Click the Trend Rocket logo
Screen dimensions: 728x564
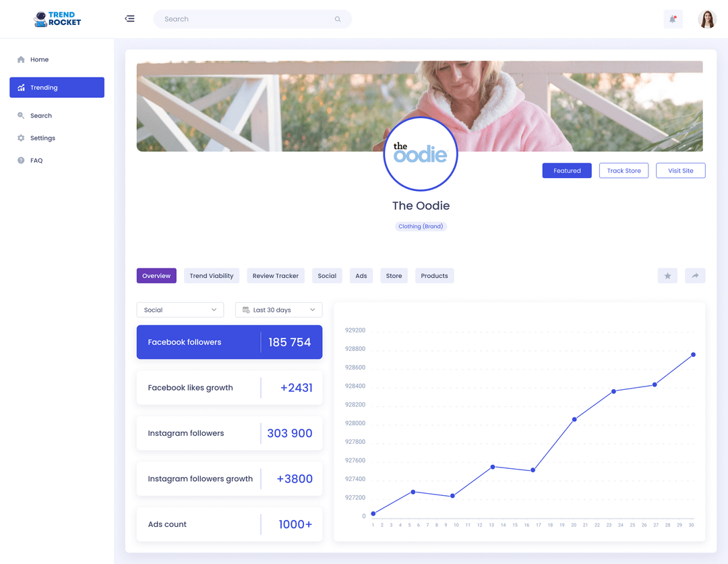pos(55,19)
